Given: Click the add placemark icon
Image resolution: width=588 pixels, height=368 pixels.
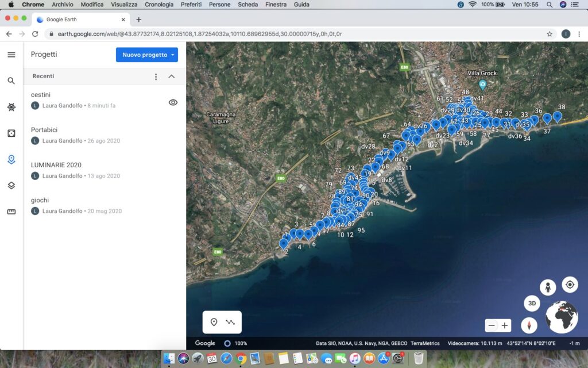Looking at the screenshot, I should point(214,322).
